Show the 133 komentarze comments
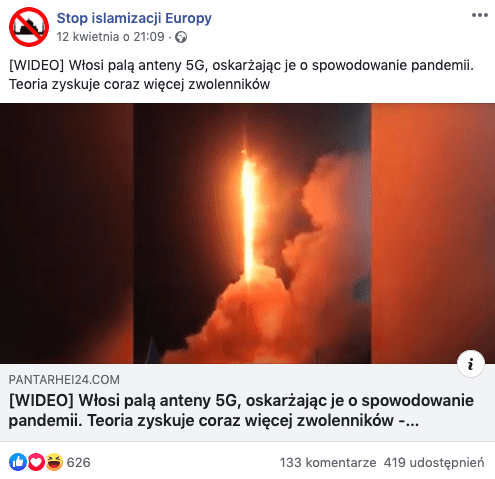 (328, 463)
